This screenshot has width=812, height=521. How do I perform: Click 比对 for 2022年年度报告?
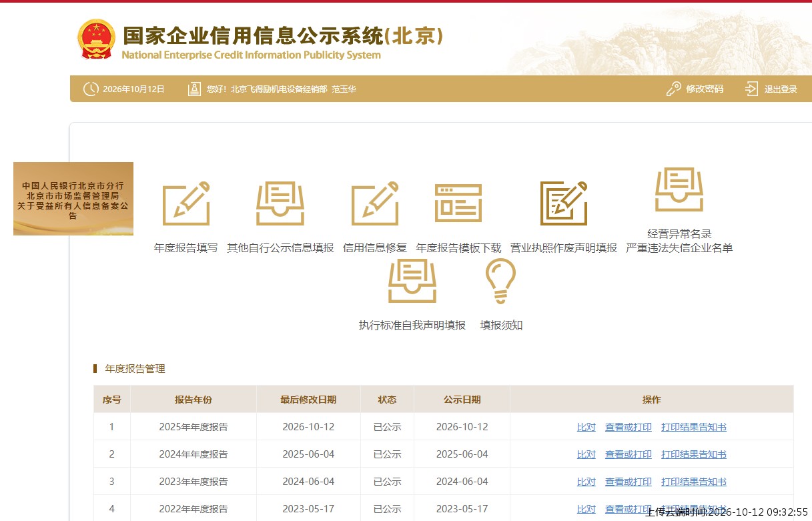[586, 509]
